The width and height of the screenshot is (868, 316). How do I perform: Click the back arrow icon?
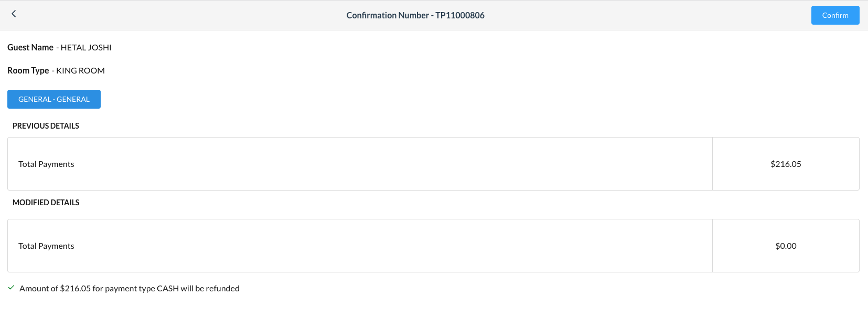pyautogui.click(x=14, y=14)
